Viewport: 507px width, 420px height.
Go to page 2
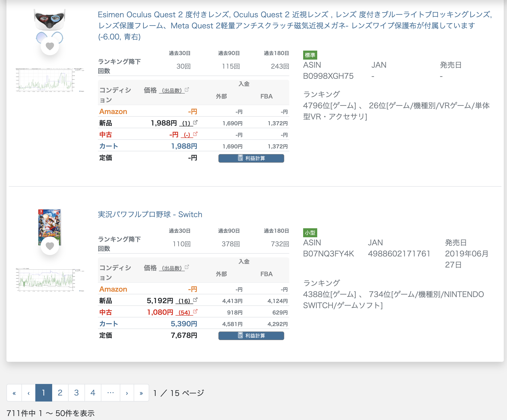[x=60, y=393]
